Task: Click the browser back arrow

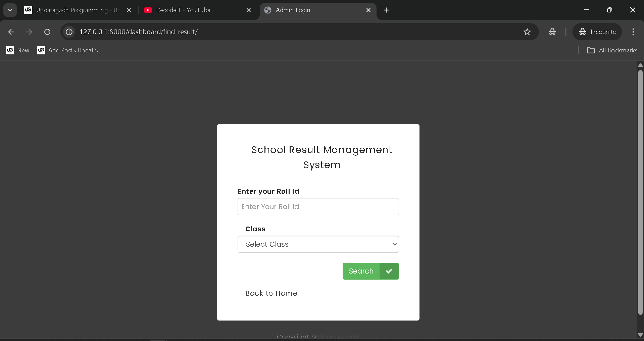Action: coord(11,32)
